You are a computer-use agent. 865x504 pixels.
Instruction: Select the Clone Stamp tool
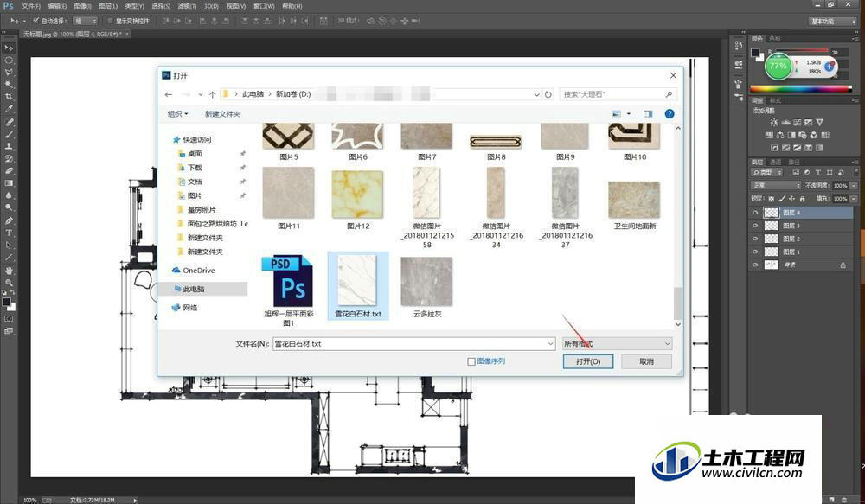point(9,146)
